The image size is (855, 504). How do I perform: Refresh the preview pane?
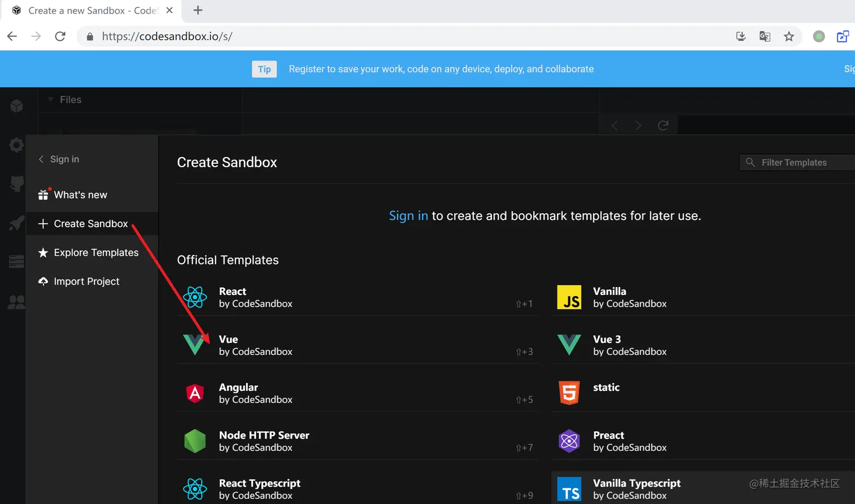(x=663, y=125)
